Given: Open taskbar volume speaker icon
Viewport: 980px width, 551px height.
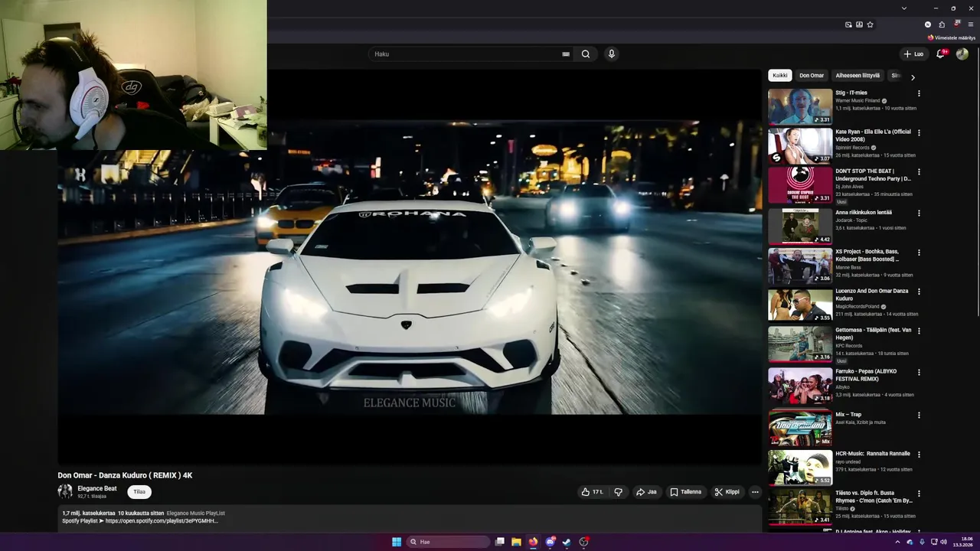Looking at the screenshot, I should point(943,542).
